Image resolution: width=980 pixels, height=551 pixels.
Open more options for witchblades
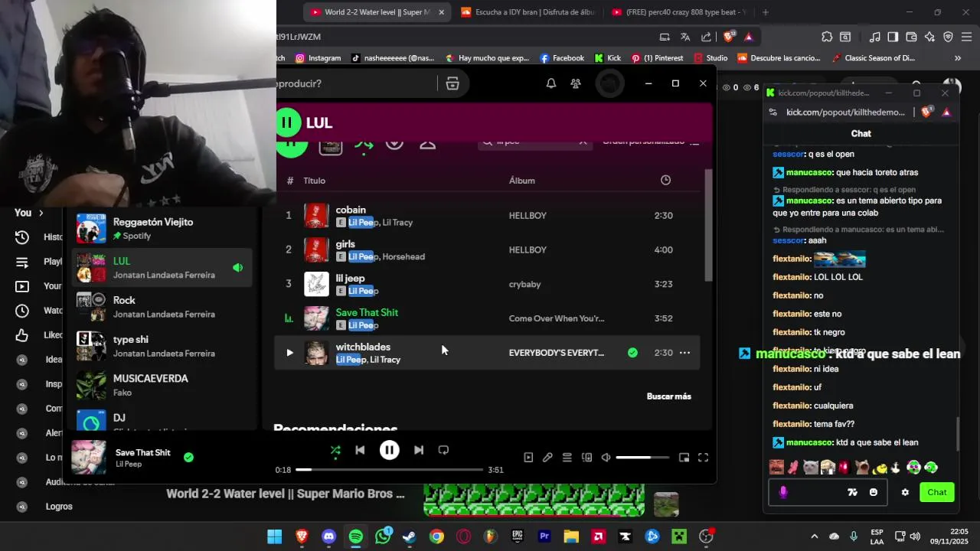pyautogui.click(x=684, y=353)
